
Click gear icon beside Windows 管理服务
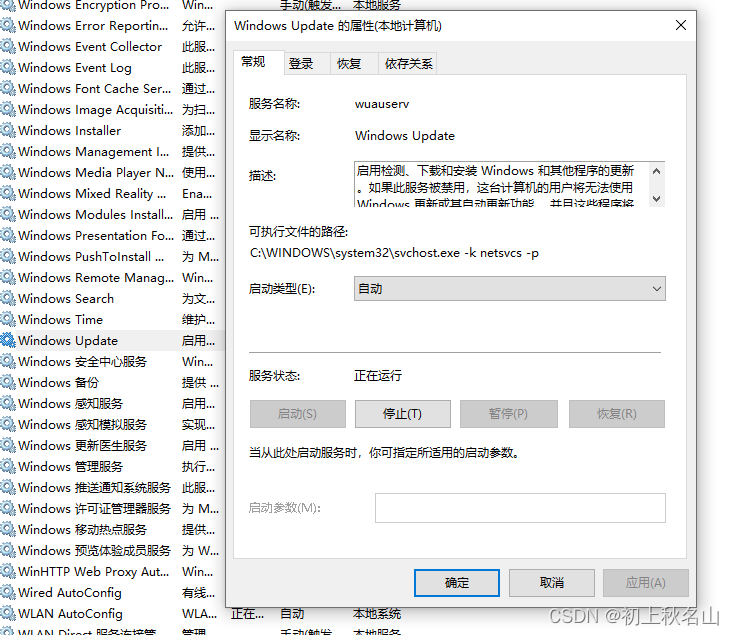[x=8, y=467]
